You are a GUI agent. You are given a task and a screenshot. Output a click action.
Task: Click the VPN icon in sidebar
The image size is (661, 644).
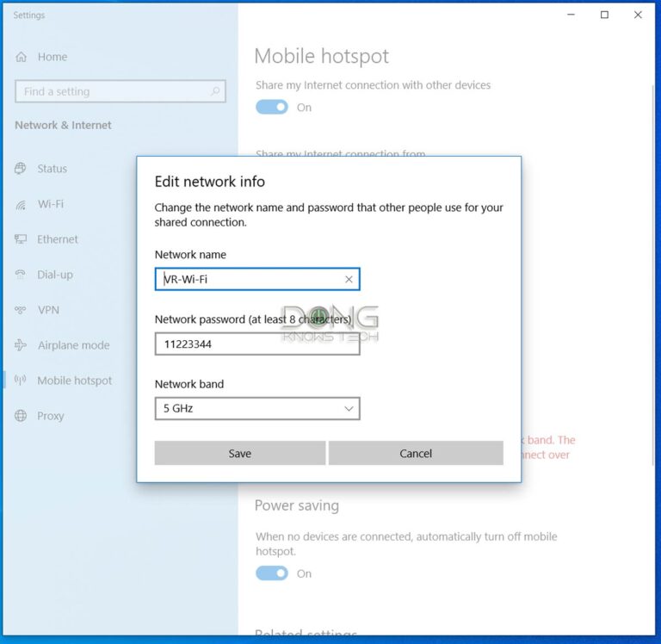click(x=21, y=310)
